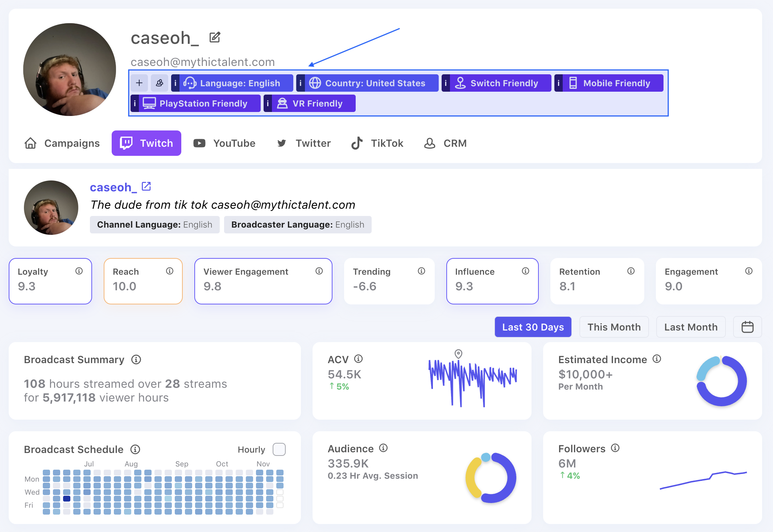Click info icon beside Broadcast Summary
The width and height of the screenshot is (773, 532).
(136, 359)
